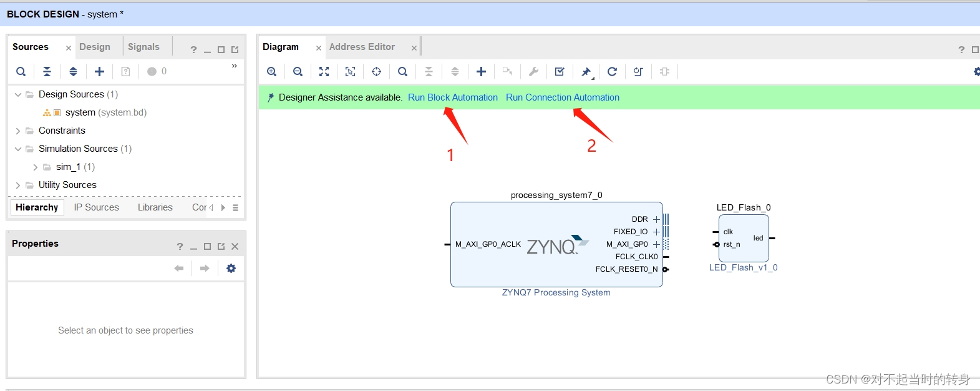980x391 pixels.
Task: Click the grayed-out Make External icon
Action: tap(508, 72)
